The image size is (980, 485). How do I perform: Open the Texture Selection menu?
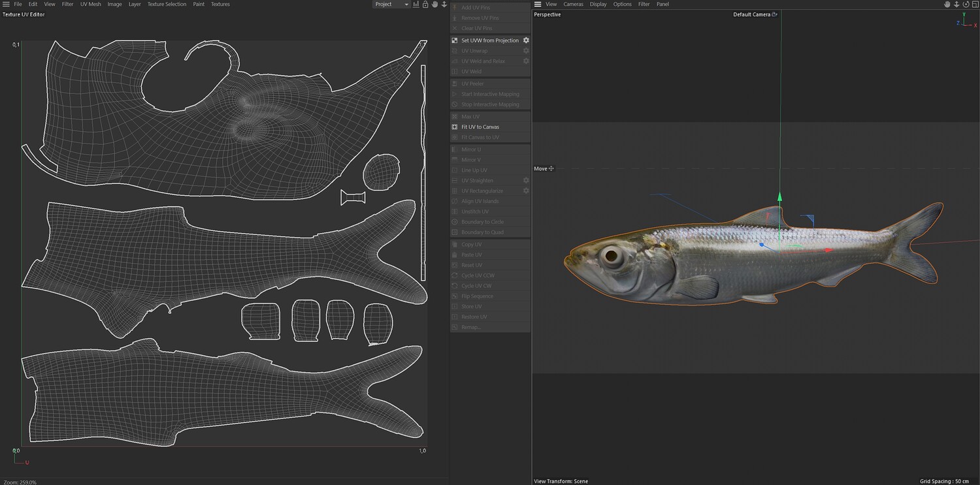click(167, 5)
